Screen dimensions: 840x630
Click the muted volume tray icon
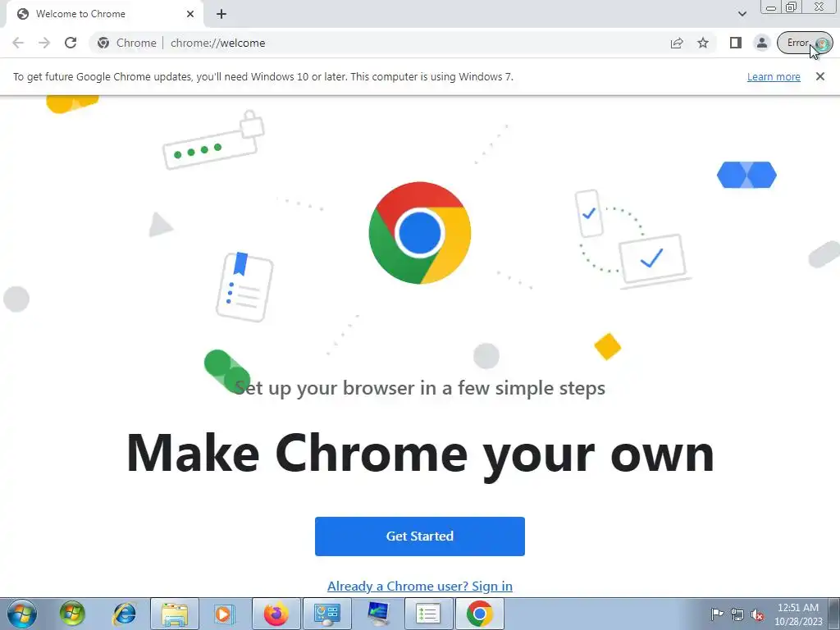coord(757,614)
